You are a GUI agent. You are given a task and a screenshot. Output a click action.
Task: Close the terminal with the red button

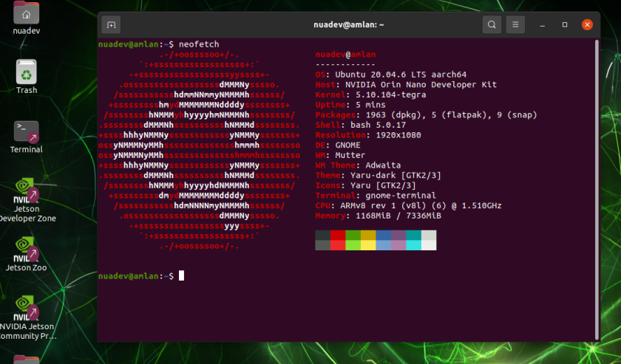point(587,25)
